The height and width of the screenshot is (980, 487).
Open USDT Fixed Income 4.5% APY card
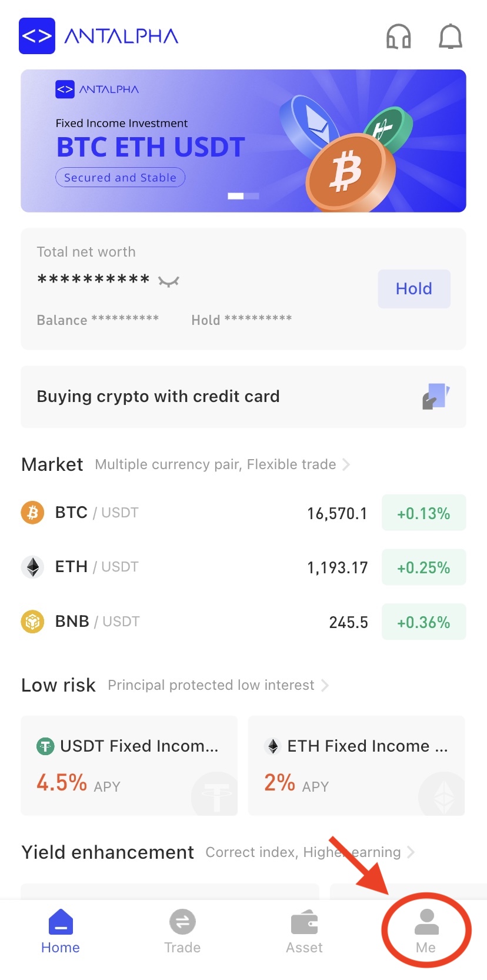pos(129,765)
